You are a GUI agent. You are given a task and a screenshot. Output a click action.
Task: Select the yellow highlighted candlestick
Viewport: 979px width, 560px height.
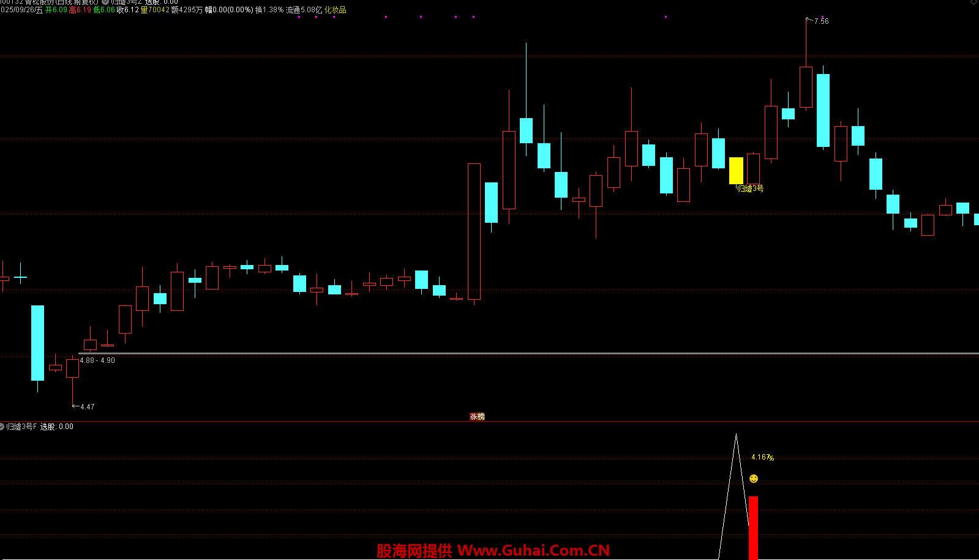pyautogui.click(x=736, y=171)
